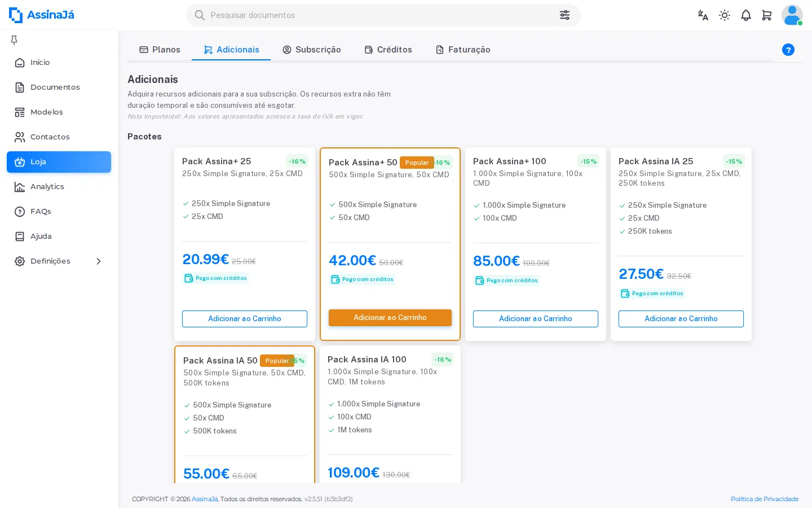Toggle the sidebar pin icon
This screenshot has height=508, width=812.
[14, 40]
